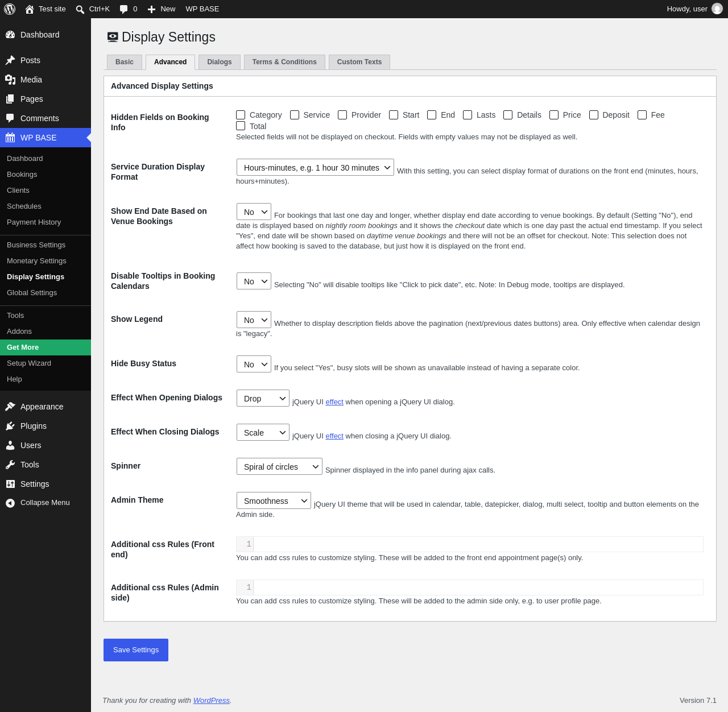Open Plugins via the plug icon
This screenshot has width=728, height=712.
10,426
